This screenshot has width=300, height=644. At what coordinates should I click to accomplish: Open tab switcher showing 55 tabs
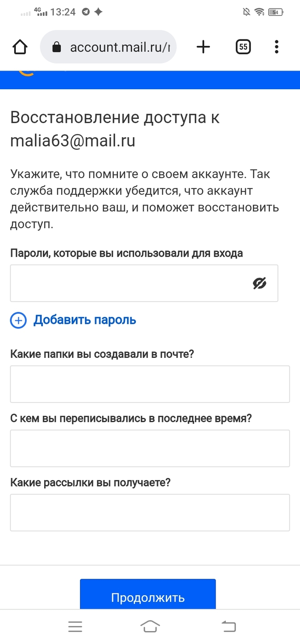pyautogui.click(x=243, y=47)
